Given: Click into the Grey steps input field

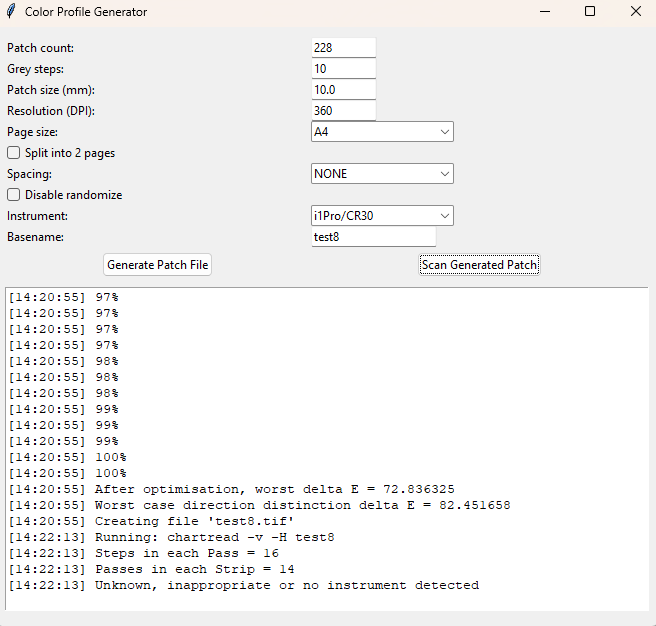Looking at the screenshot, I should [x=343, y=69].
